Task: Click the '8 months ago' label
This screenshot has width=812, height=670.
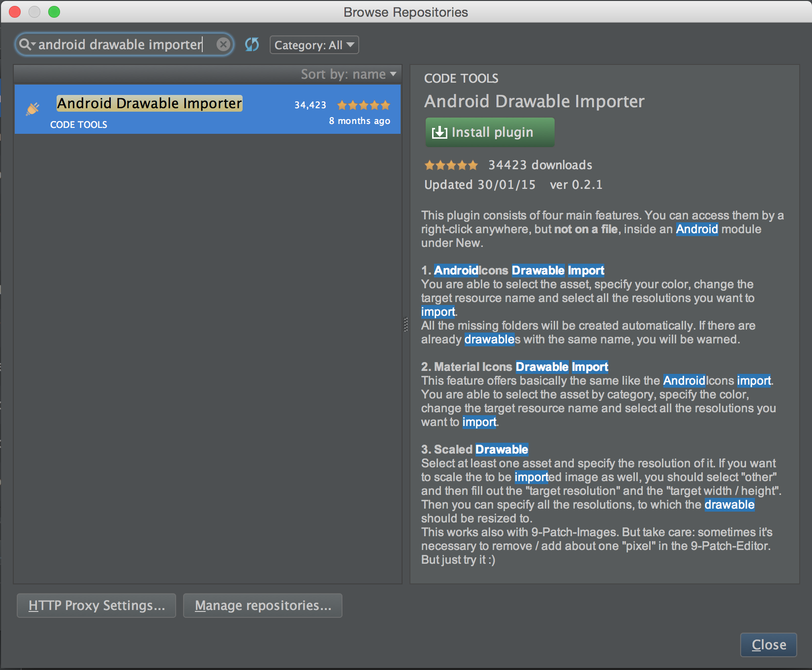Action: tap(360, 121)
